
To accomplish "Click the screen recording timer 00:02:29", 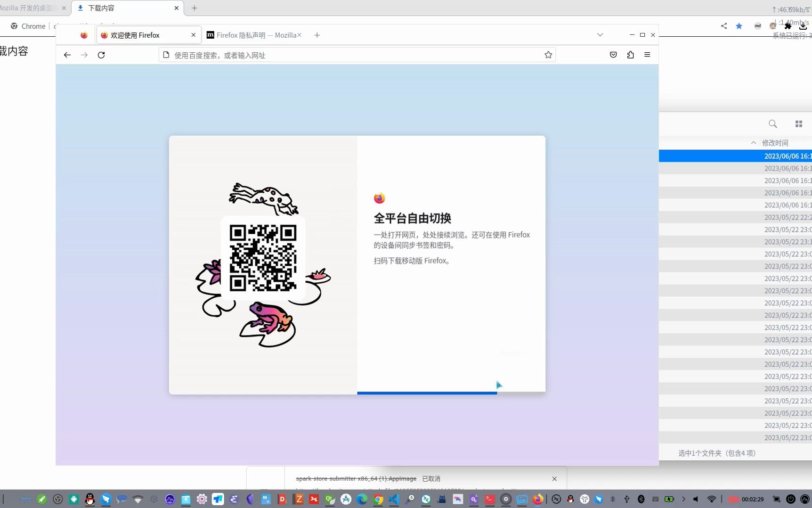I will tap(752, 499).
